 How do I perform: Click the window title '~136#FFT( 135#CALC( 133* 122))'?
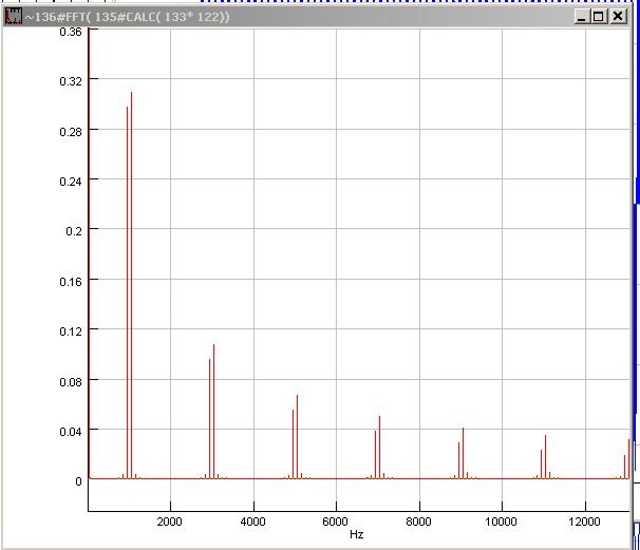pos(127,17)
